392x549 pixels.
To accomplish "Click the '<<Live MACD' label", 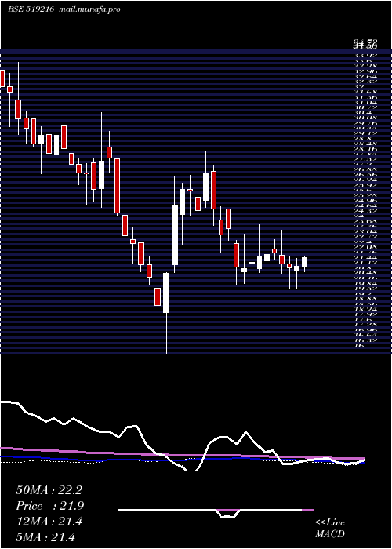I will point(330,529).
